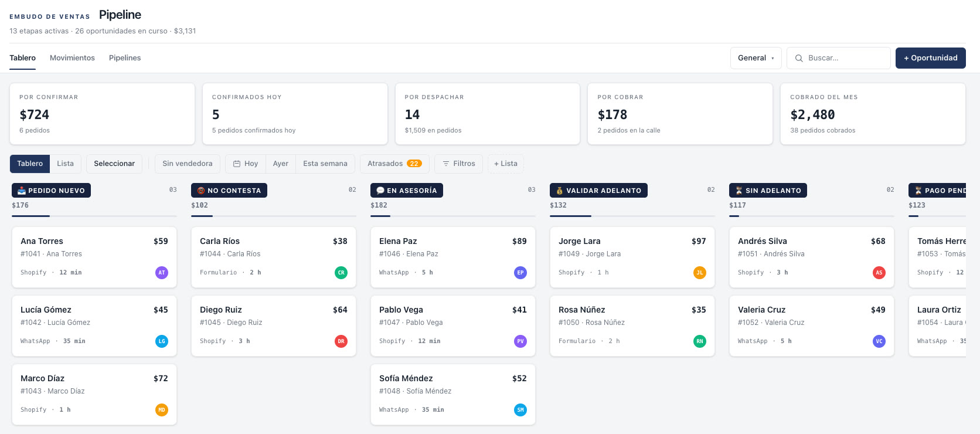Screen dimensions: 980x434
Task: Switch to Lista view toggle
Action: tap(66, 164)
